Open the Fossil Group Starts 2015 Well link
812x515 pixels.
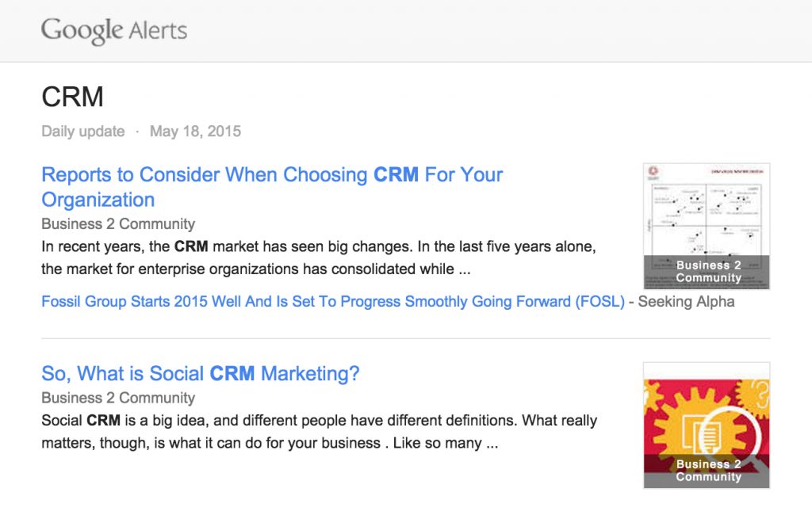[x=333, y=301]
